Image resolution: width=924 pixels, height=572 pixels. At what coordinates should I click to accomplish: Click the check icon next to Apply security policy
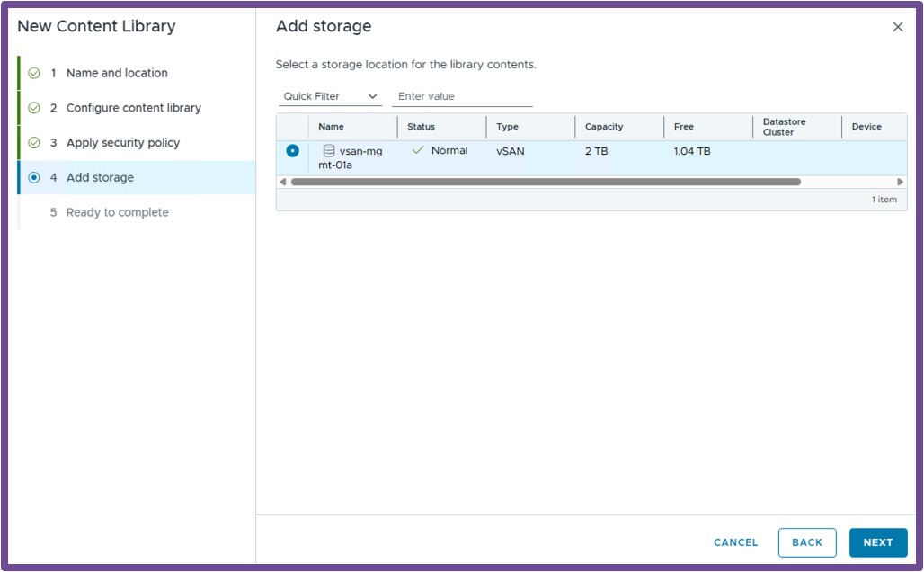[34, 143]
